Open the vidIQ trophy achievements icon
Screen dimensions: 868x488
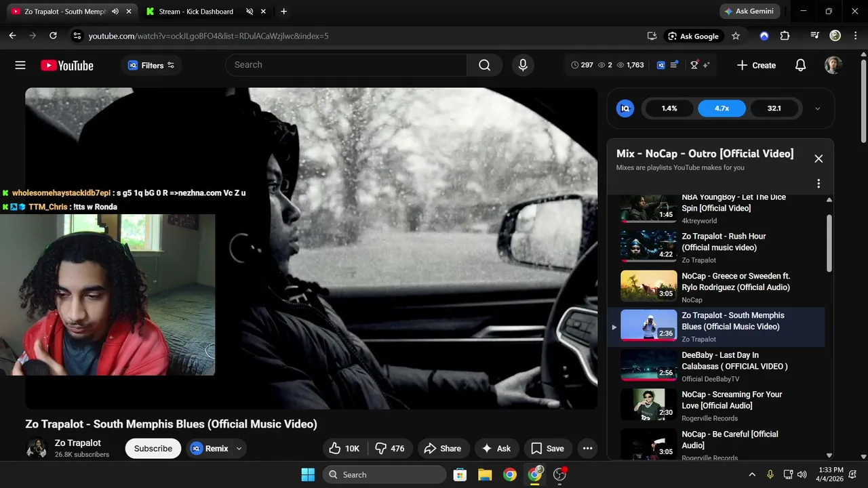[x=694, y=65]
